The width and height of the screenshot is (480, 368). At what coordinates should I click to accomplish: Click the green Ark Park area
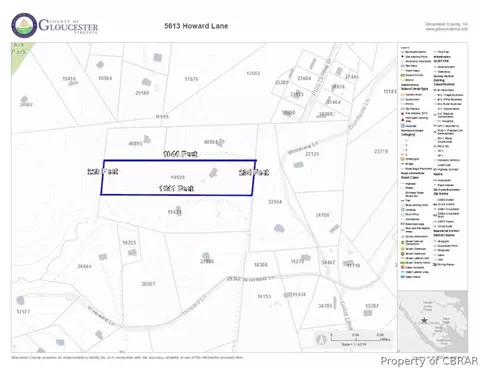[21, 56]
